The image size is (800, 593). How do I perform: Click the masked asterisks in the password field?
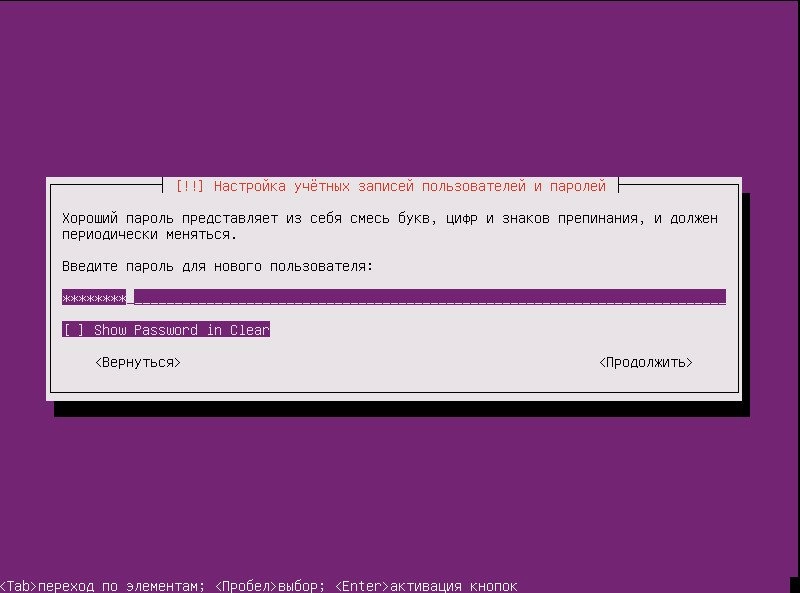pos(93,297)
